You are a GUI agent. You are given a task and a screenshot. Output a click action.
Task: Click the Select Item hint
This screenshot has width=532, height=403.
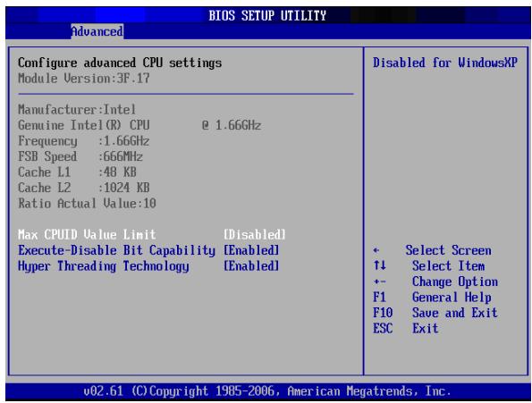[448, 266]
